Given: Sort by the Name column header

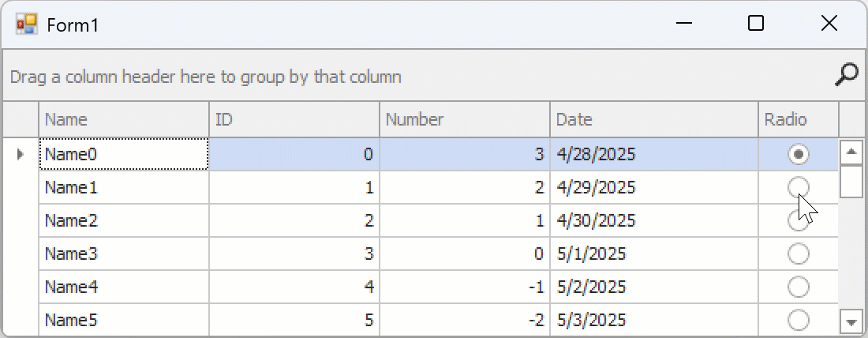Looking at the screenshot, I should point(124,119).
